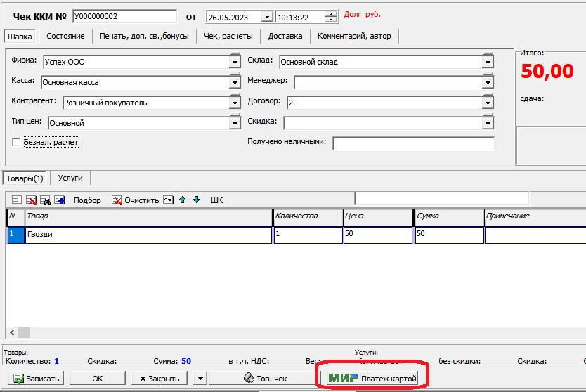Screen dimensions: 586x392
Task: Open the date picker dropdown arrow
Action: coord(266,17)
